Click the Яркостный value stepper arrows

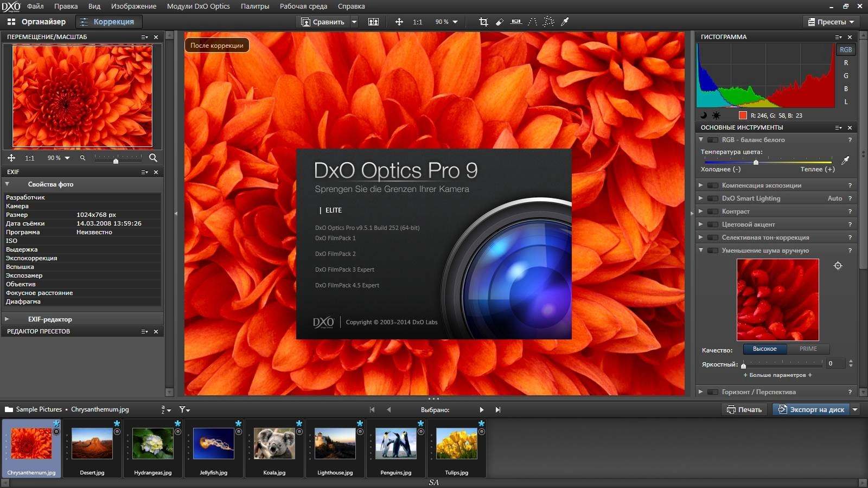point(851,364)
